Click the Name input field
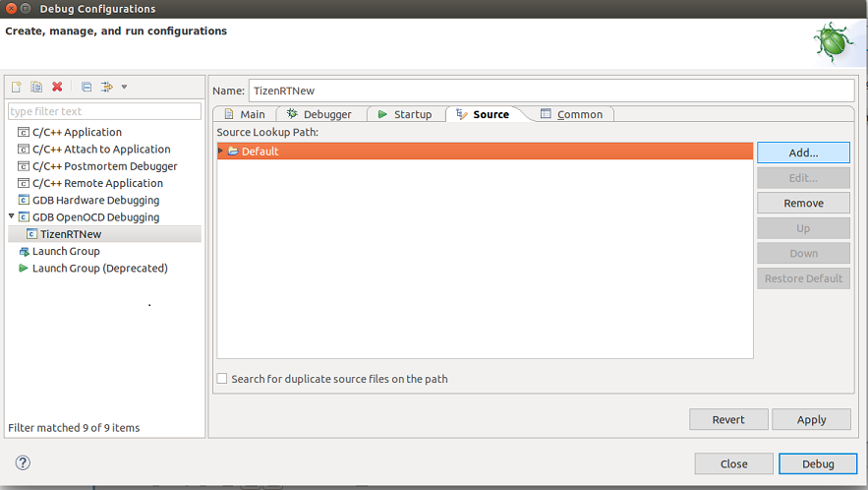868x490 pixels. pyautogui.click(x=550, y=91)
